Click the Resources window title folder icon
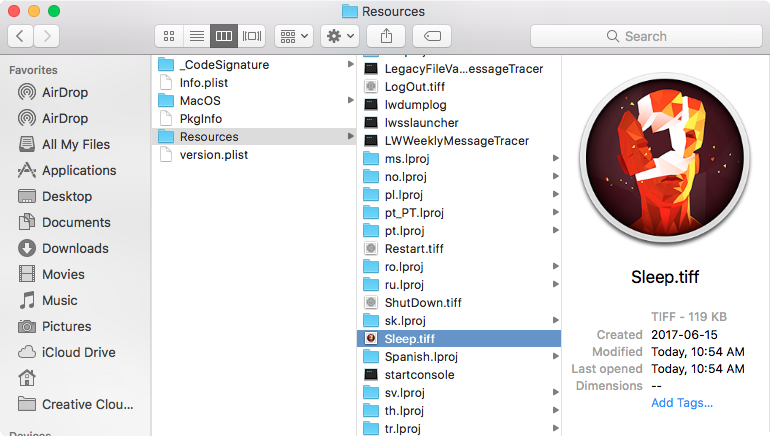 click(350, 11)
